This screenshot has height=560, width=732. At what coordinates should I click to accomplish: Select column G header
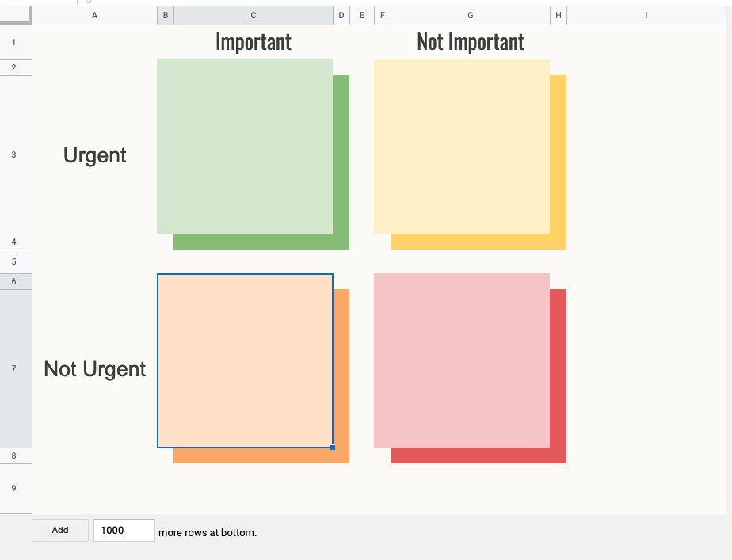tap(471, 15)
